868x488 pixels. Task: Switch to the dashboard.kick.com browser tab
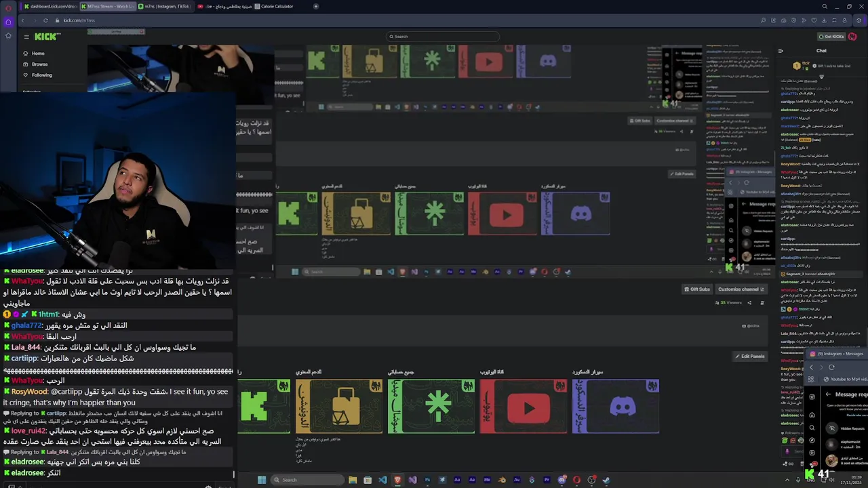tap(50, 6)
